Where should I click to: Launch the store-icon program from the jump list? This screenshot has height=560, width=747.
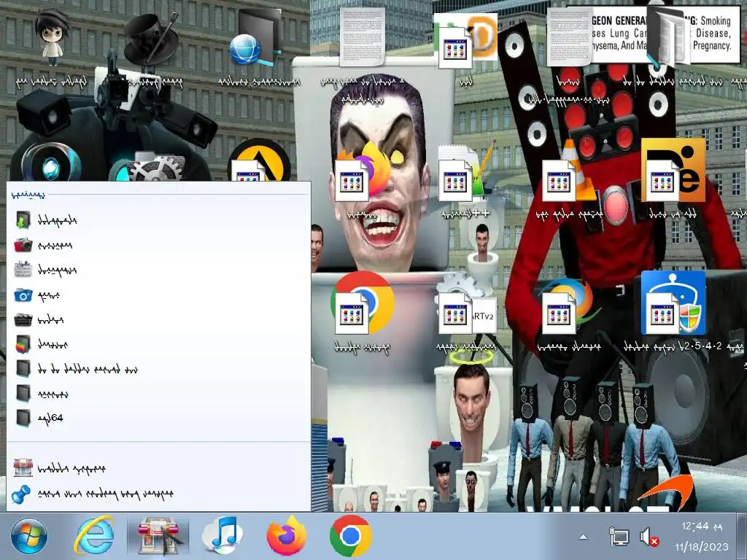[x=158, y=469]
